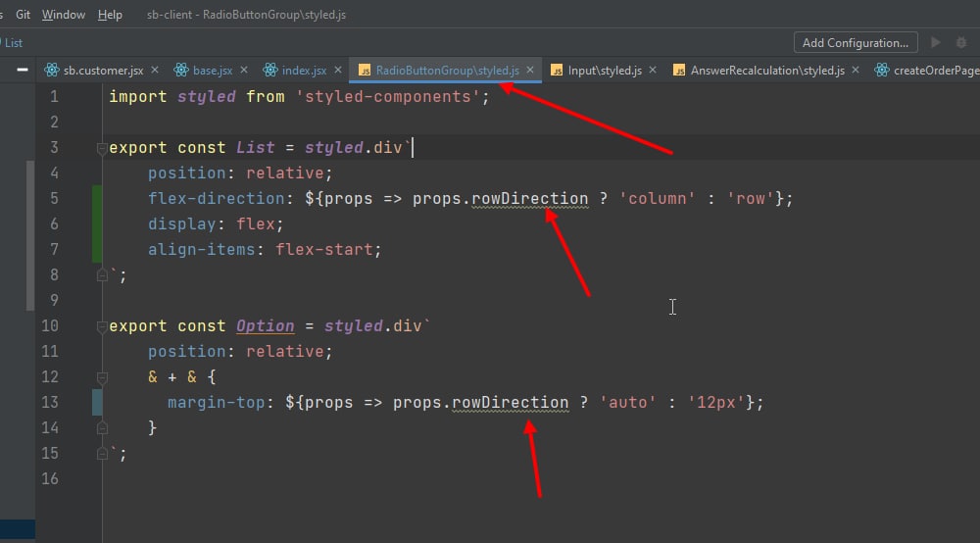The height and width of the screenshot is (543, 980).
Task: Click React icon on sb.customer.jsx tab
Action: pos(52,70)
